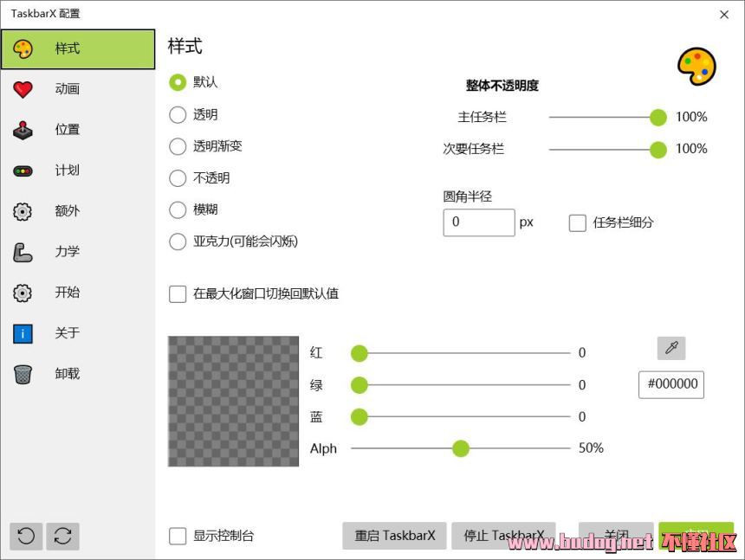Open the 额外 section
Viewport: 745px width, 560px height.
78,211
